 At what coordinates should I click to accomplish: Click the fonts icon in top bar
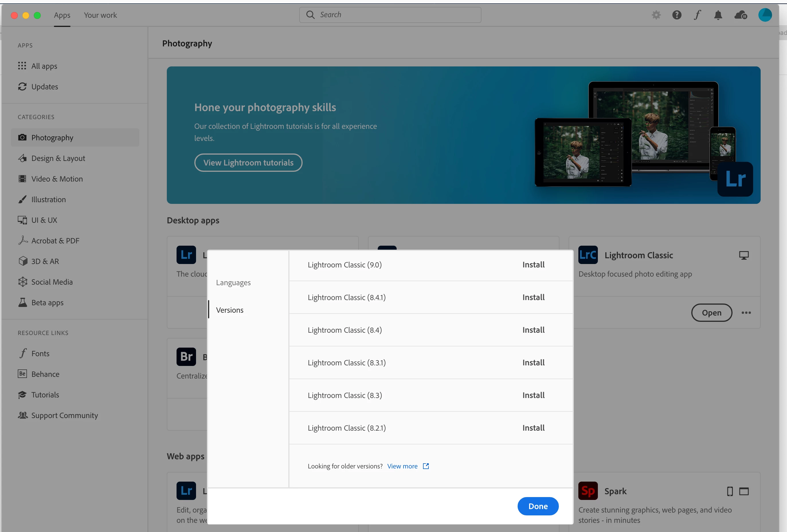click(x=697, y=15)
